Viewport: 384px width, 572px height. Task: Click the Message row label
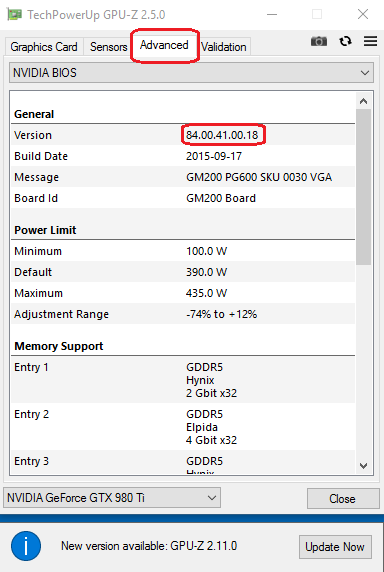pos(36,177)
